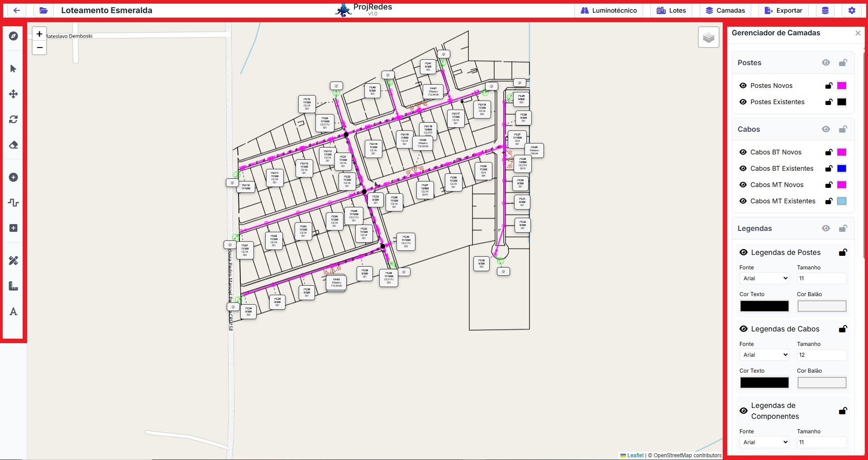This screenshot has height=460, width=868.
Task: Activate the move tool with four arrows
Action: (13, 94)
